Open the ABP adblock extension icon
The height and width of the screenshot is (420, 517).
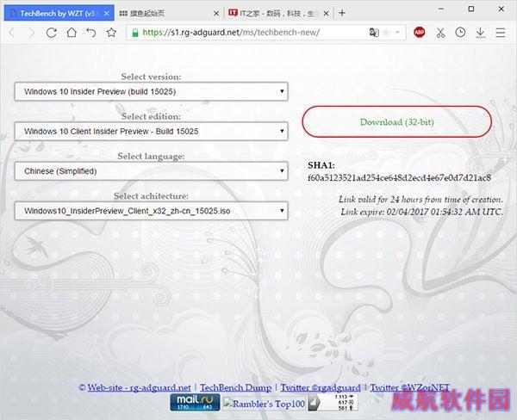click(x=419, y=33)
